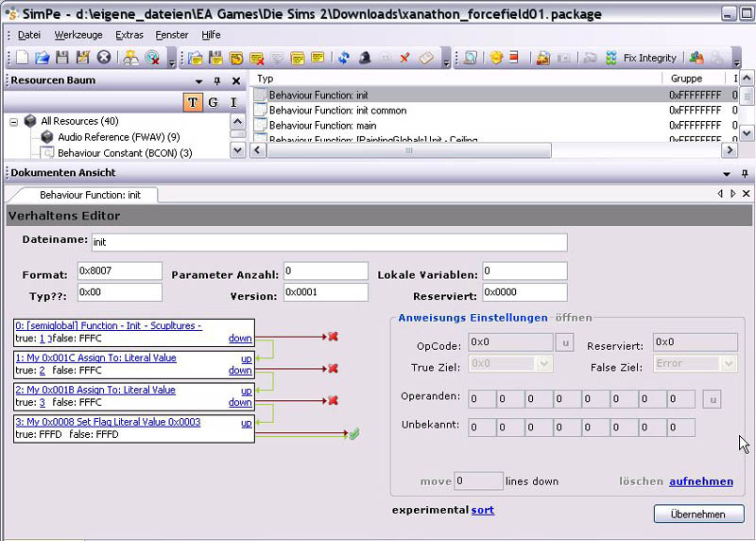This screenshot has width=756, height=541.
Task: Toggle the G view button in resource tree
Action: (x=213, y=102)
